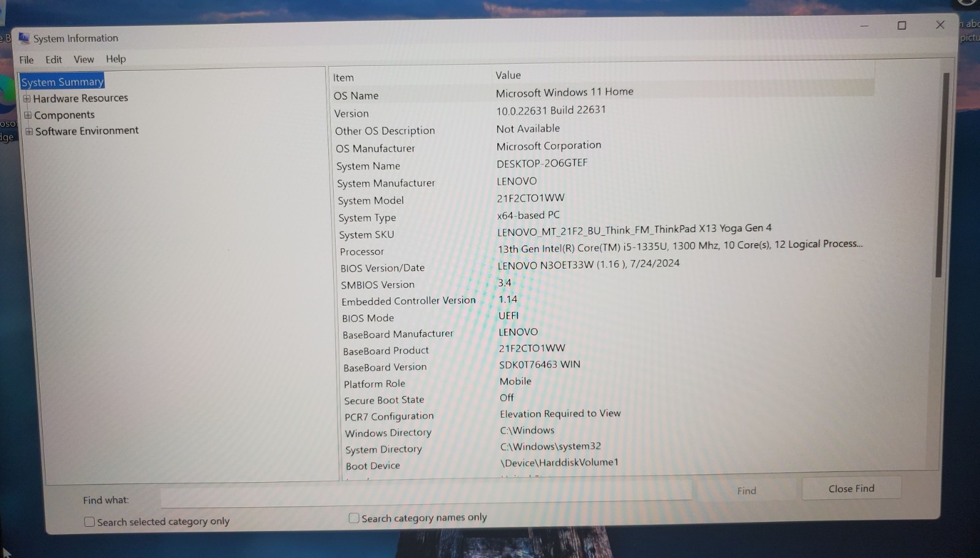Open the Edit menu
The image size is (980, 558).
point(53,59)
